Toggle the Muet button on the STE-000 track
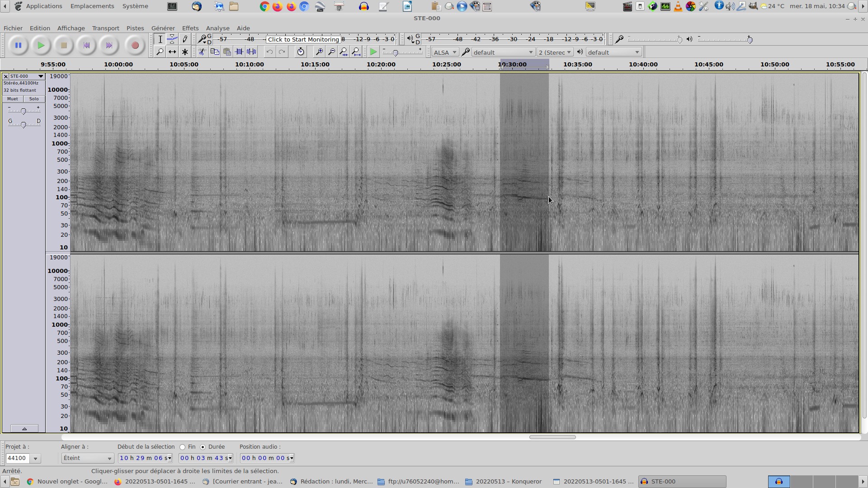Screen dimensions: 868x488 tap(13, 99)
